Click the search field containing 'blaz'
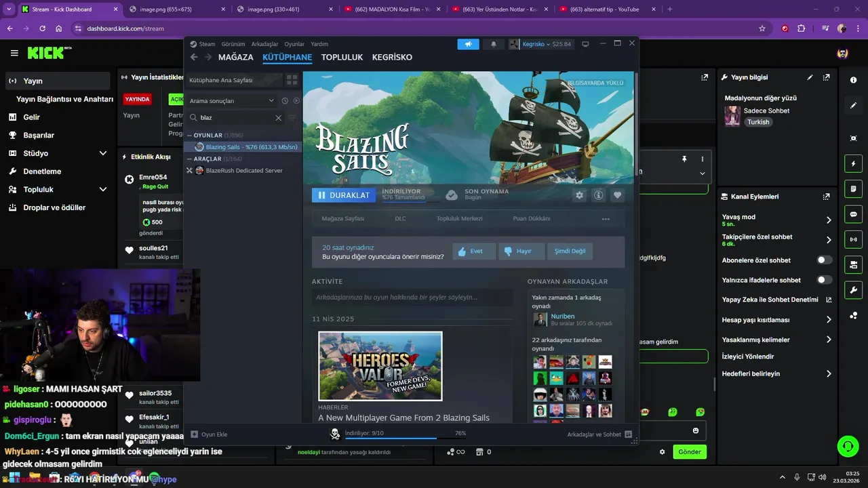 (x=236, y=117)
